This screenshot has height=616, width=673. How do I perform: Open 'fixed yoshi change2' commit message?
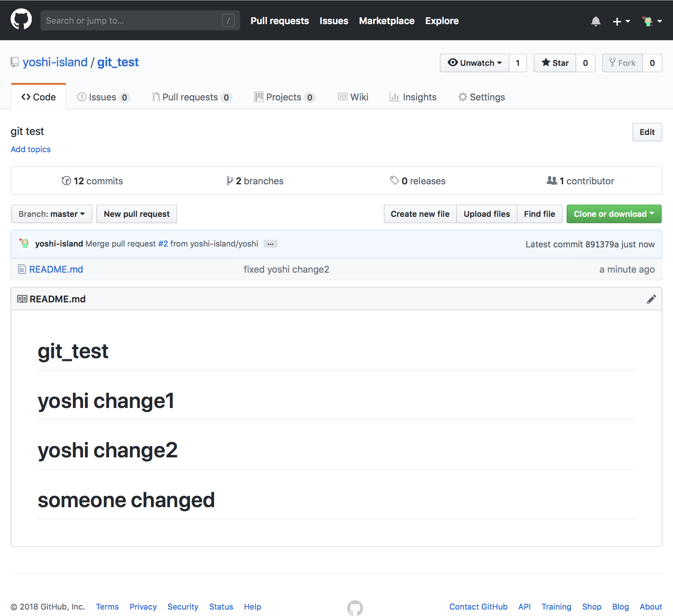286,269
